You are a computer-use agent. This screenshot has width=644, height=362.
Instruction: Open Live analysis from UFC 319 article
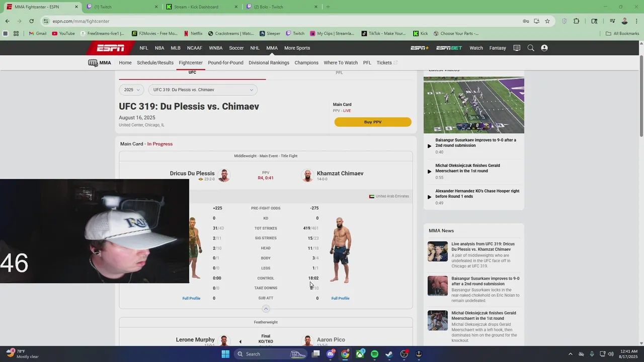click(483, 247)
